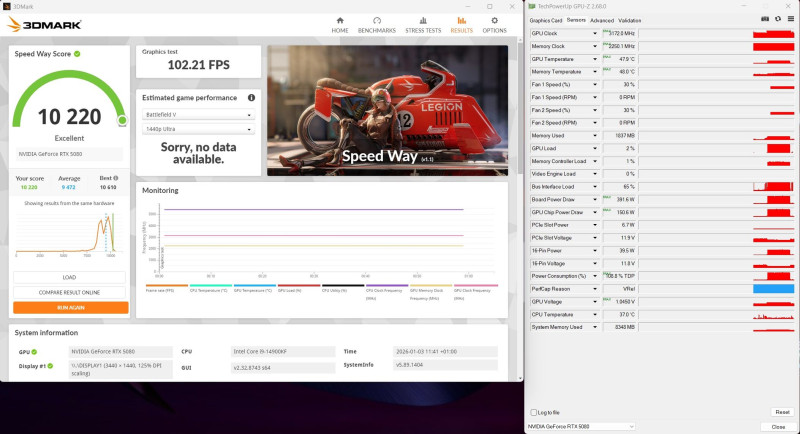
Task: Switch to the Validation tab in GPU-Z
Action: [x=630, y=20]
